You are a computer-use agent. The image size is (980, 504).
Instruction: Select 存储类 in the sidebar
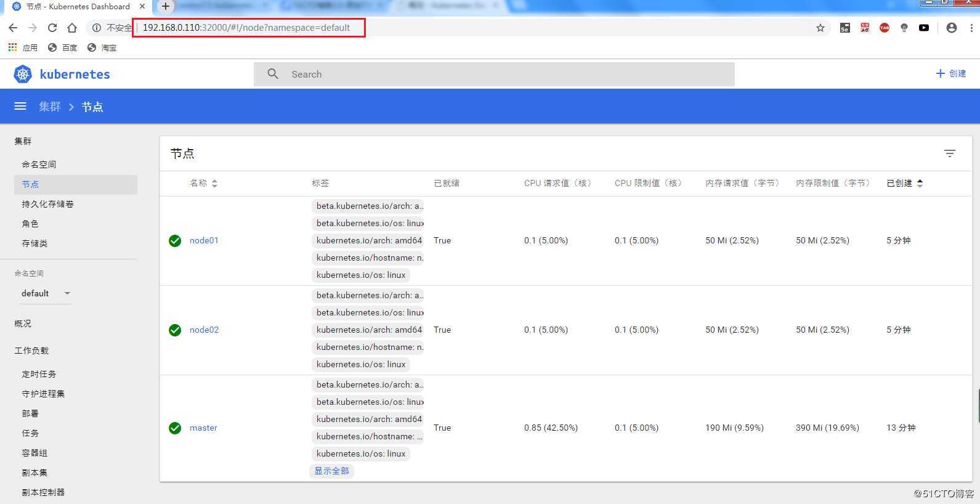(34, 243)
